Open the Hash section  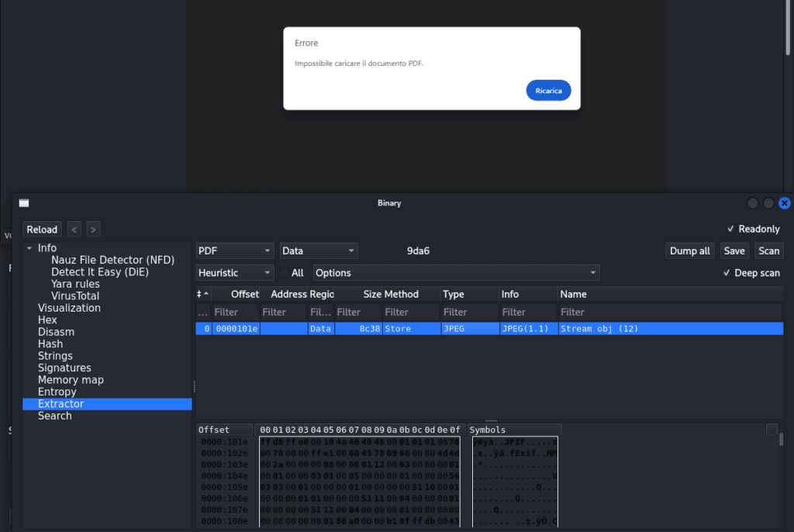(50, 344)
